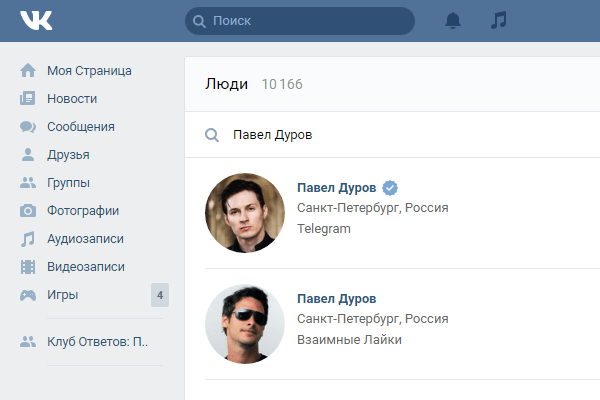Open Сообщения via the speech bubble icon
Viewport: 600px width, 400px height.
click(28, 127)
